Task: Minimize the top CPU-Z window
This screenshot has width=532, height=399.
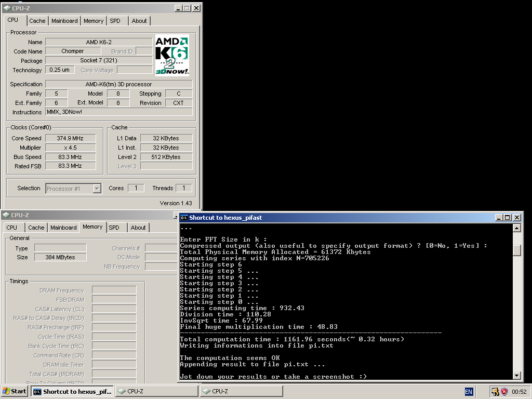Action: point(179,8)
